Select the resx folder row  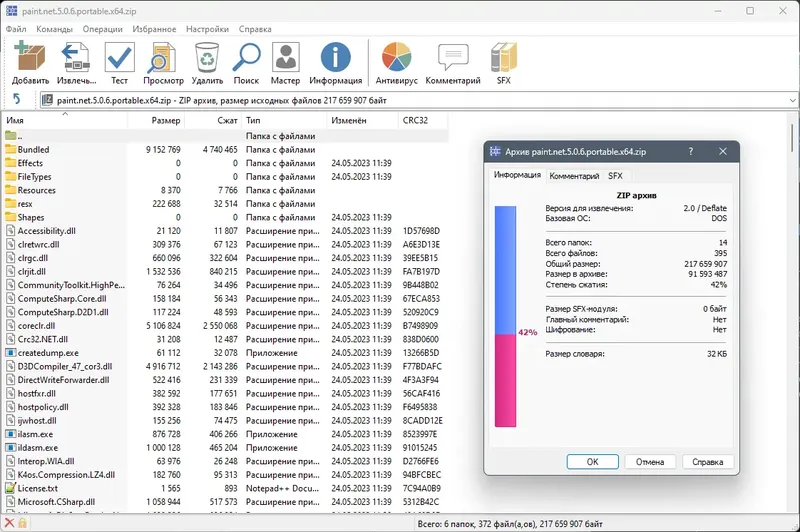[x=224, y=204]
